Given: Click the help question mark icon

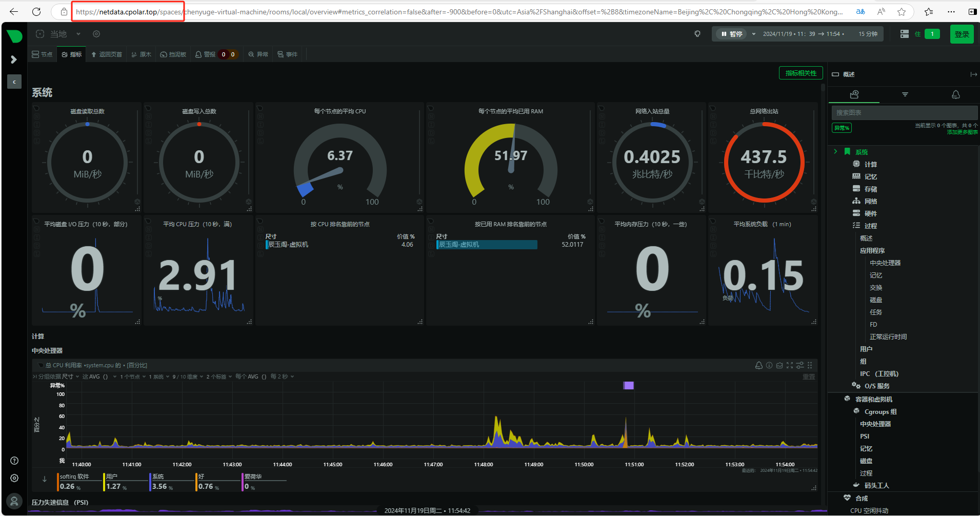Looking at the screenshot, I should click(14, 461).
